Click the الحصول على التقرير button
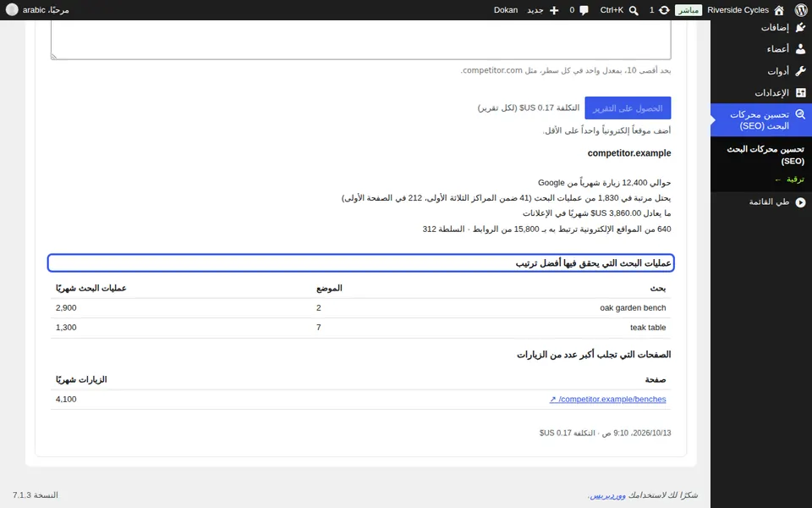This screenshot has height=508, width=812. (628, 108)
